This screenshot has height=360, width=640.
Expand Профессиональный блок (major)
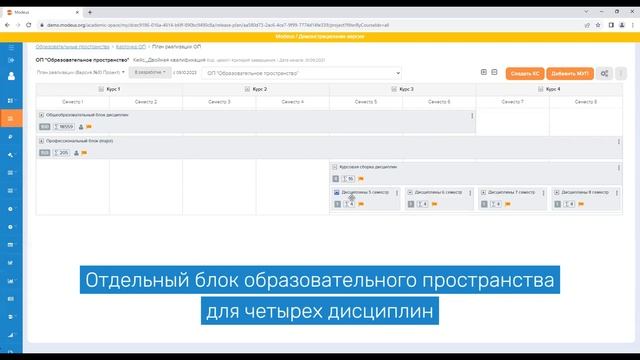tap(41, 141)
